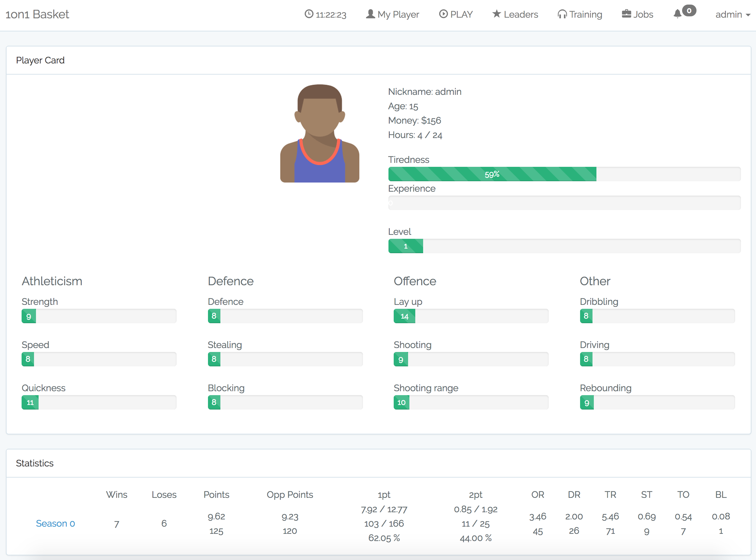The width and height of the screenshot is (756, 560).
Task: Click the player avatar image
Action: coord(319,133)
